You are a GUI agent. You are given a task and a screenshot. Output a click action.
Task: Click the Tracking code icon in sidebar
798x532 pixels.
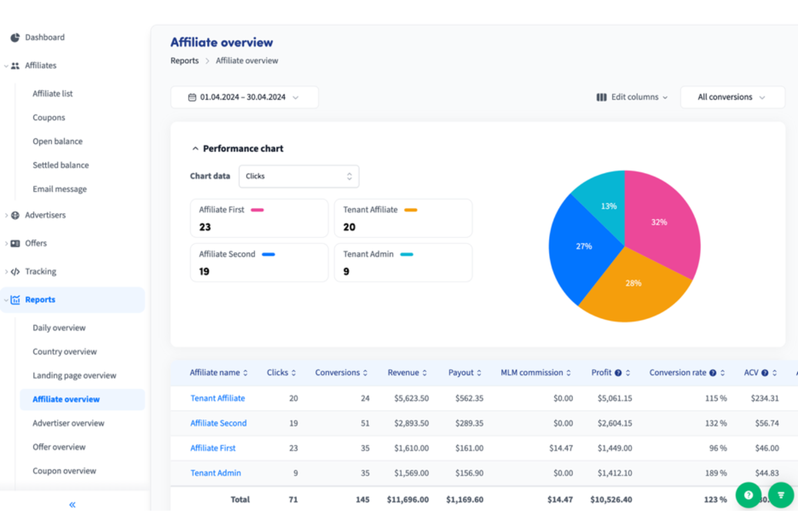click(x=15, y=271)
